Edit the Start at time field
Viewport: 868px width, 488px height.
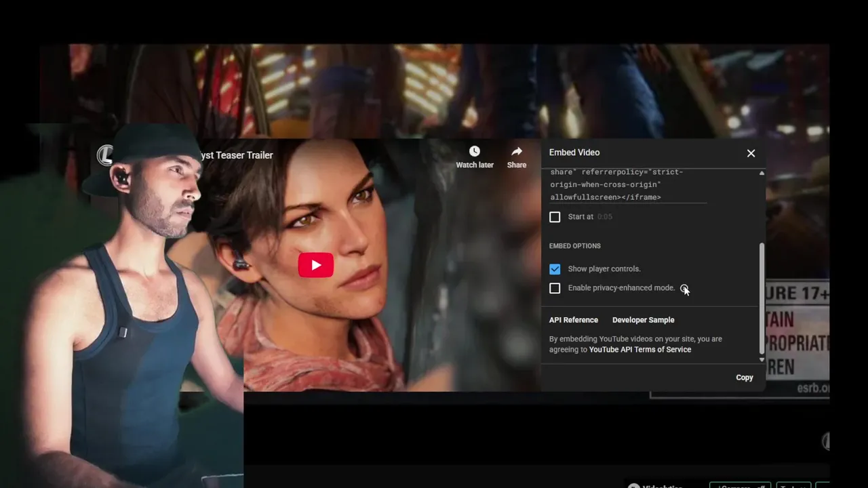coord(605,217)
